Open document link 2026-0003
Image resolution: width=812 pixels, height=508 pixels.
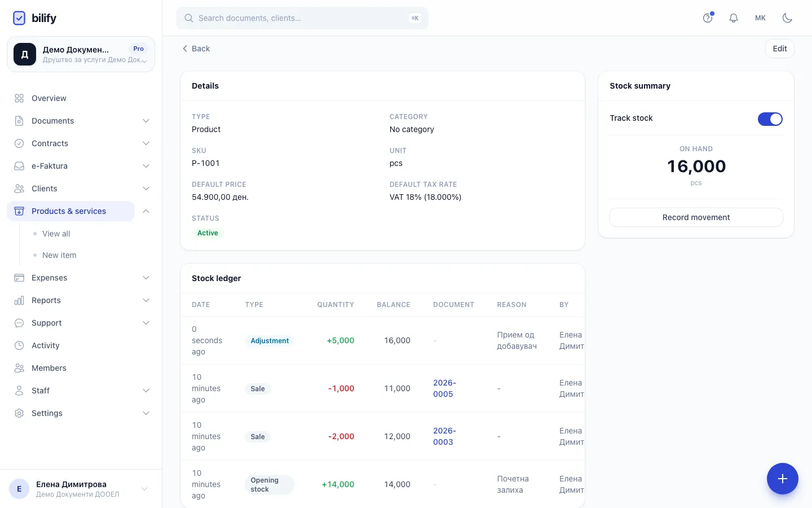pos(444,436)
